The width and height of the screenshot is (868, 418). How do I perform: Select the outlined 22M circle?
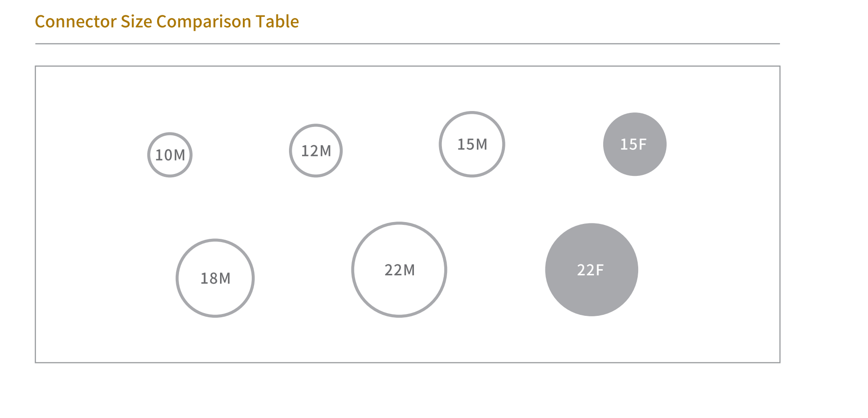point(399,270)
